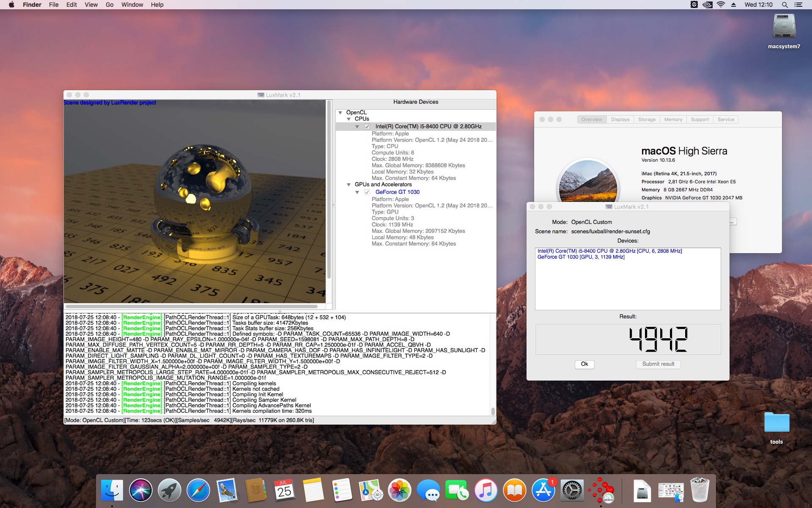Click the log panel vertical scrollbar
Screen dimensions: 812x508
[x=493, y=364]
